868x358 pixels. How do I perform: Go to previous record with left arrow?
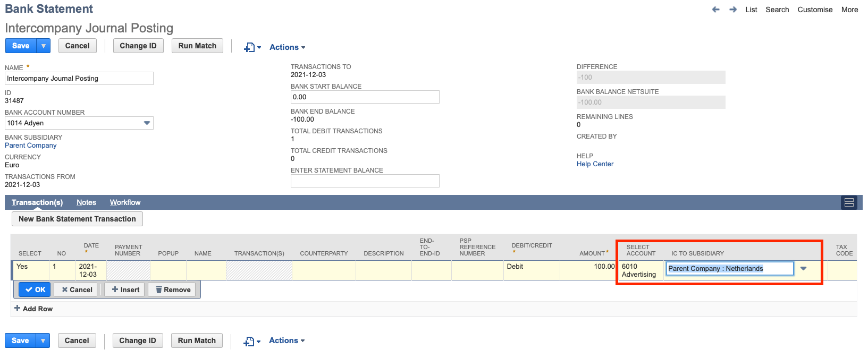(x=715, y=10)
